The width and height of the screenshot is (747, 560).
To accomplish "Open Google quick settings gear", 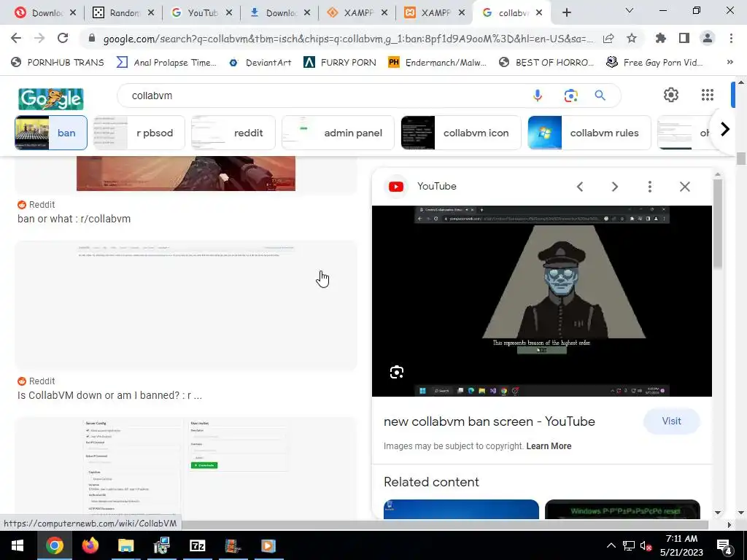I will point(671,95).
